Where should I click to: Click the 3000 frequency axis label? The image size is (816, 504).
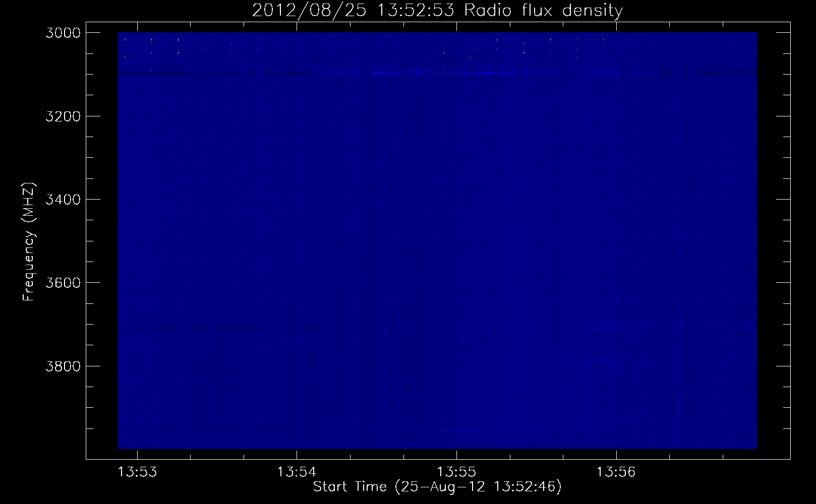63,33
